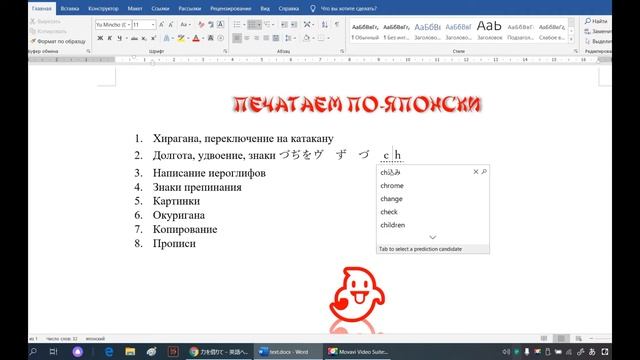This screenshot has width=640, height=360.
Task: Apply numbered list
Action: pos(252,24)
